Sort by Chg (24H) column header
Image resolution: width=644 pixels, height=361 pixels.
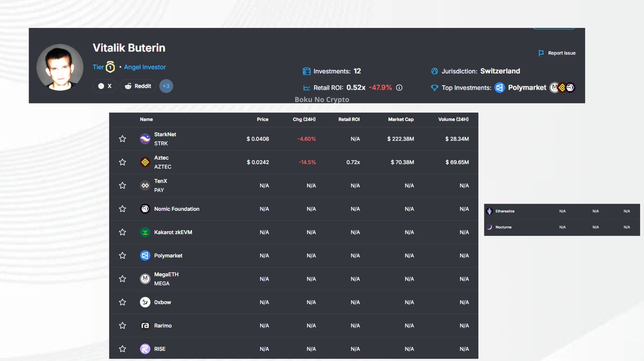304,119
